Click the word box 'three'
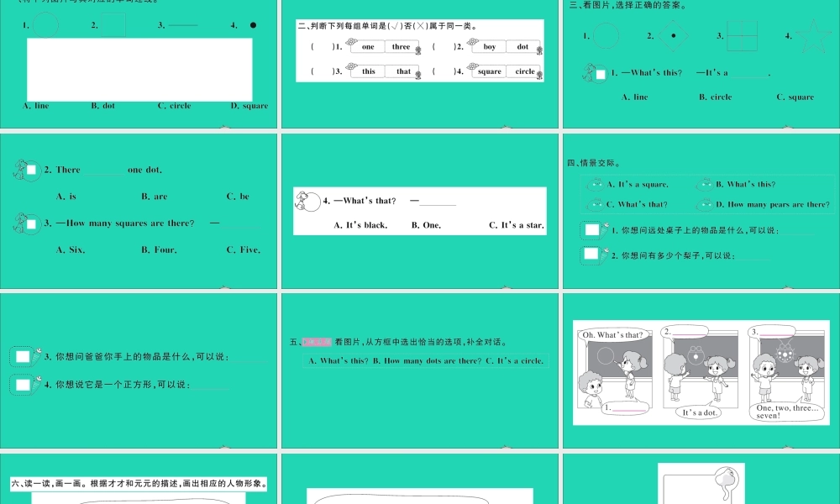The image size is (840, 504). click(x=402, y=46)
